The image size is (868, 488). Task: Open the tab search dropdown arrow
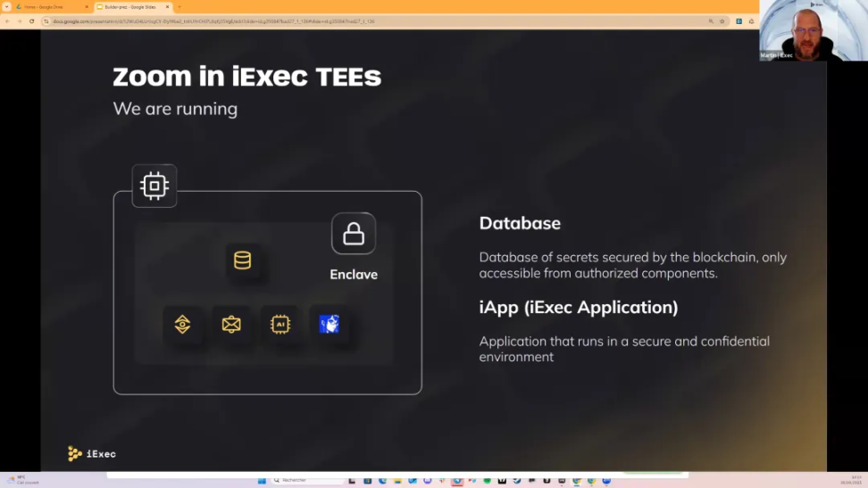[6, 6]
